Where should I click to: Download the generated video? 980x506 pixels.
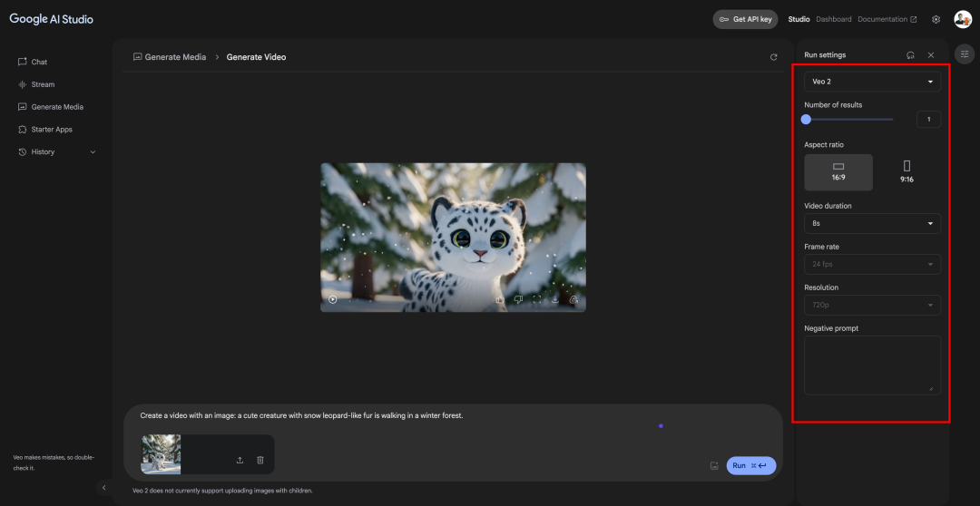pos(555,300)
